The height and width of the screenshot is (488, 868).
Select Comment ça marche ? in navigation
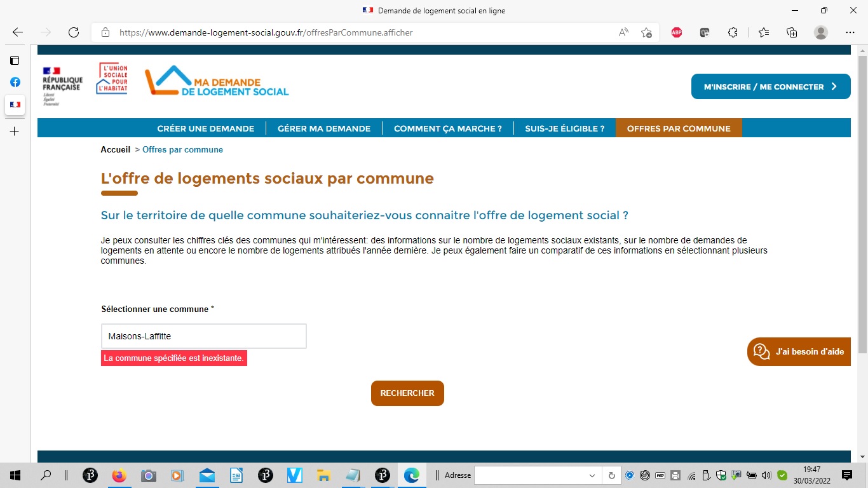(447, 128)
